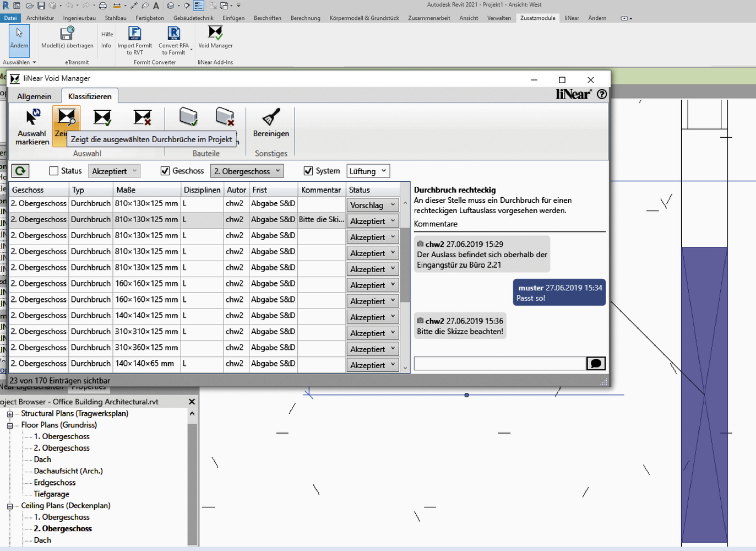756x551 pixels.
Task: Open the Lüftung system dropdown
Action: [x=368, y=171]
